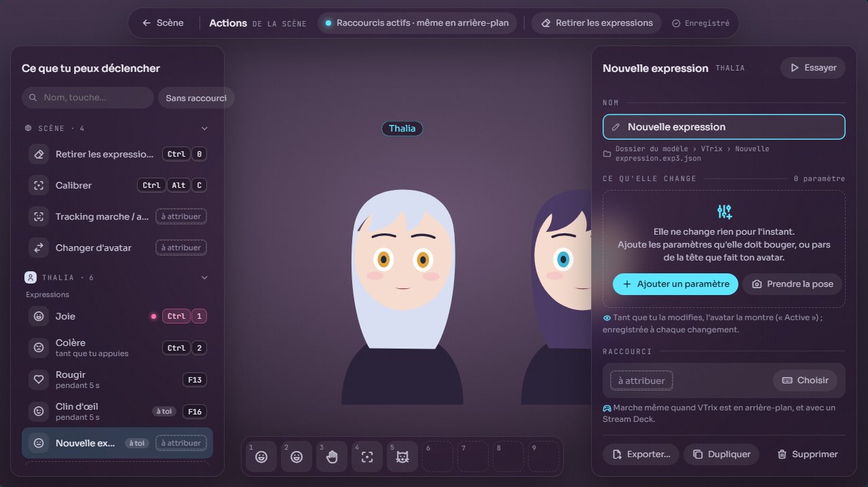Click Retirer les expressions in the top bar
Image resolution: width=868 pixels, height=487 pixels.
pos(597,23)
